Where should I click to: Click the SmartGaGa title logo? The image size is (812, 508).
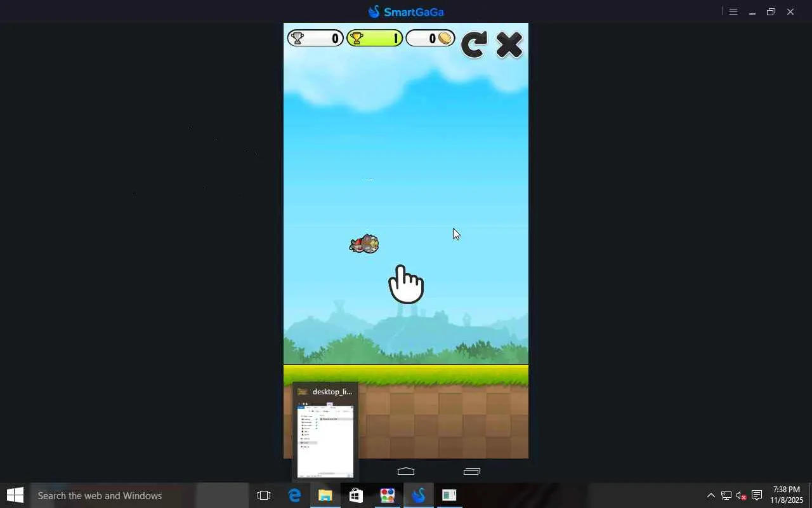coord(406,11)
